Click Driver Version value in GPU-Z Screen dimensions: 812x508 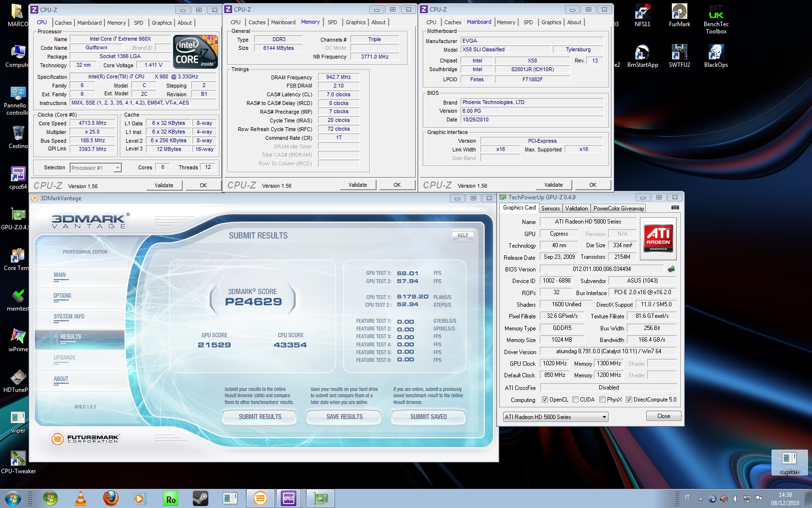point(609,352)
